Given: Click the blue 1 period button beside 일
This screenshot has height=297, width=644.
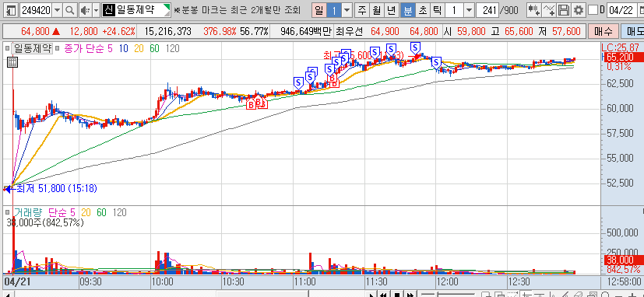Looking at the screenshot, I should [334, 10].
